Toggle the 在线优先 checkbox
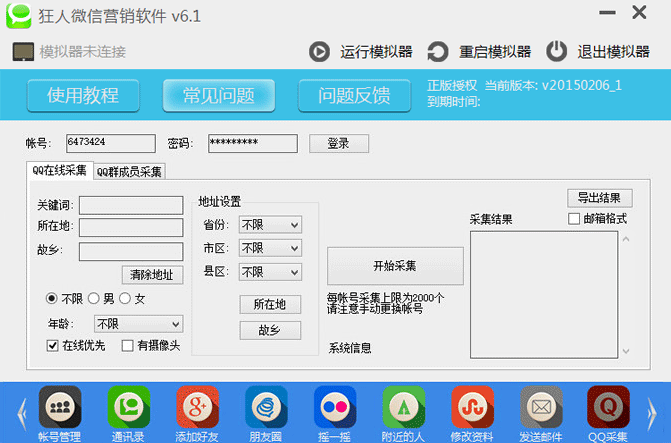 [x=53, y=345]
